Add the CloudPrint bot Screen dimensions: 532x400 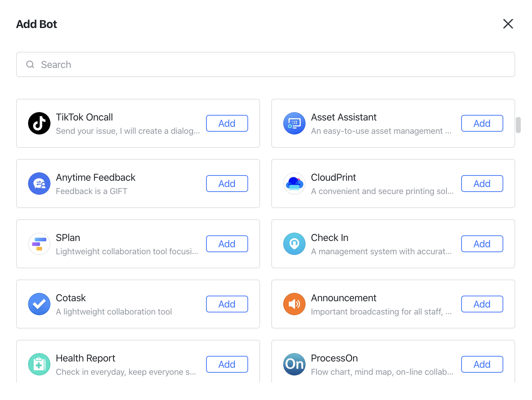(x=482, y=184)
